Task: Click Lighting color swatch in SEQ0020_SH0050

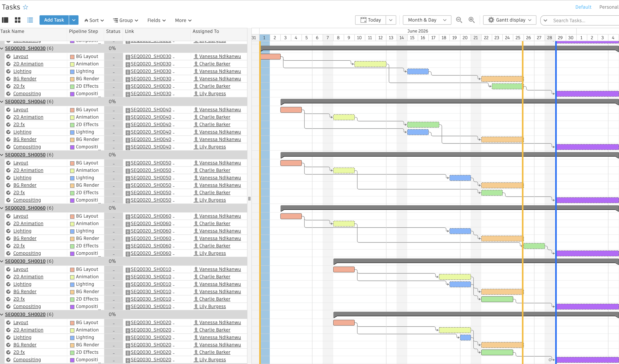Action: click(72, 178)
